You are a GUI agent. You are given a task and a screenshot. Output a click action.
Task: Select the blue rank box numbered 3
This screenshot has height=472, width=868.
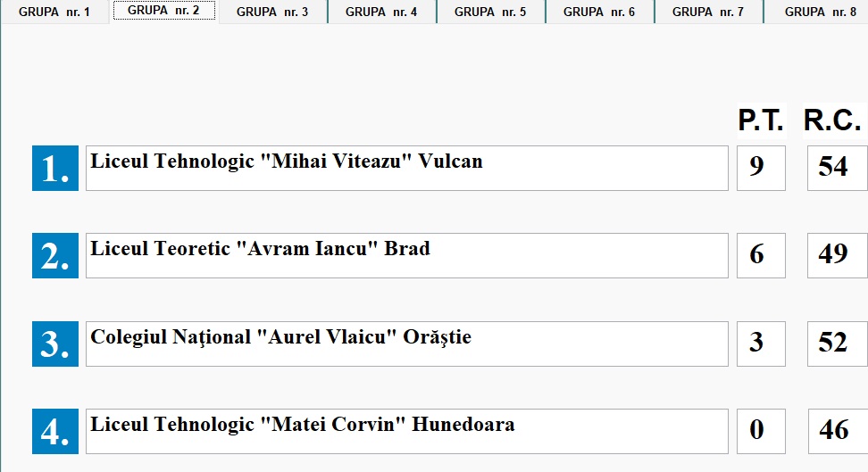point(55,344)
